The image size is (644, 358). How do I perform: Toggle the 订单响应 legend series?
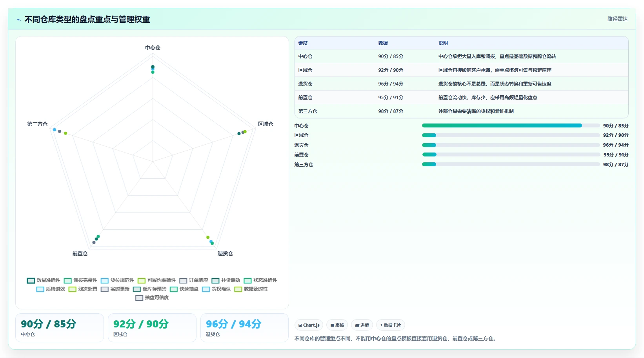[194, 280]
